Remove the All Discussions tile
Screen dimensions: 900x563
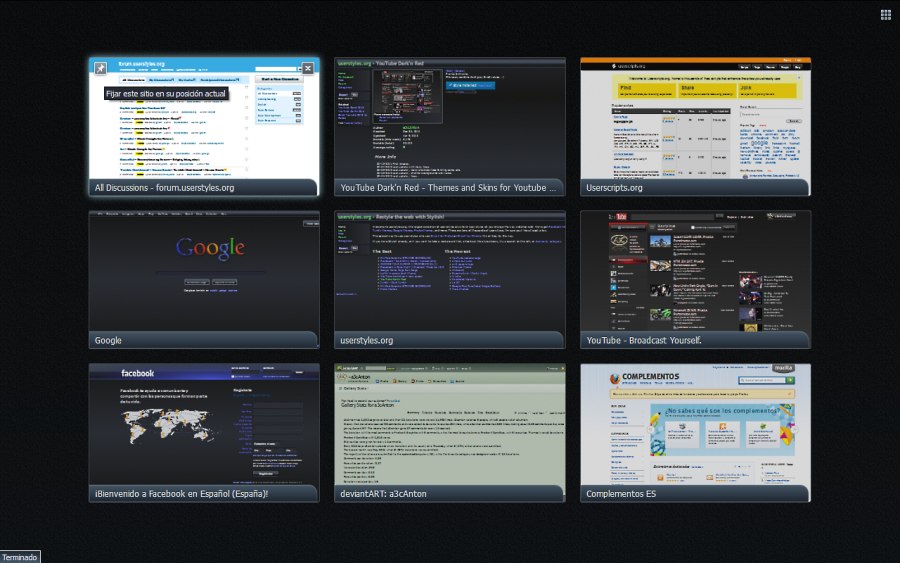coord(308,68)
